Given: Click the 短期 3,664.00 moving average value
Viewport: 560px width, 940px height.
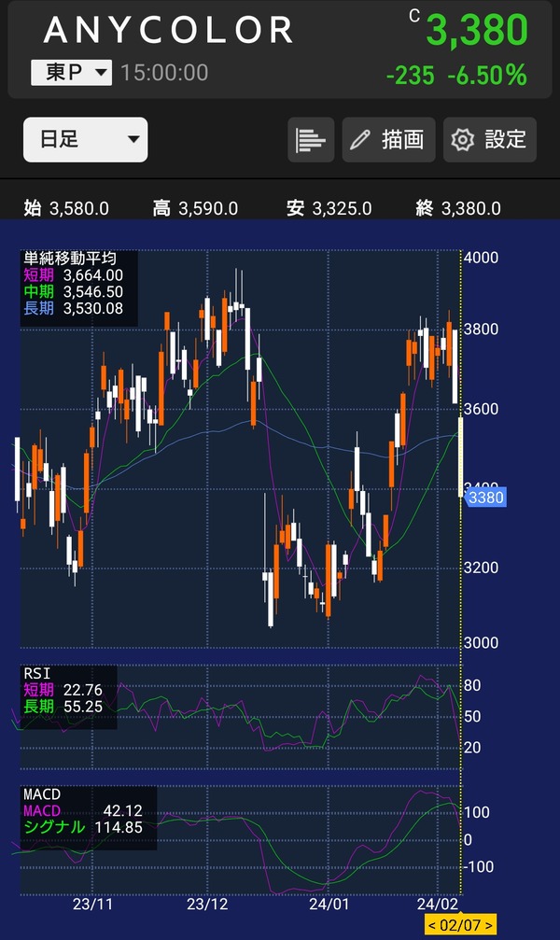Looking at the screenshot, I should click(x=73, y=275).
